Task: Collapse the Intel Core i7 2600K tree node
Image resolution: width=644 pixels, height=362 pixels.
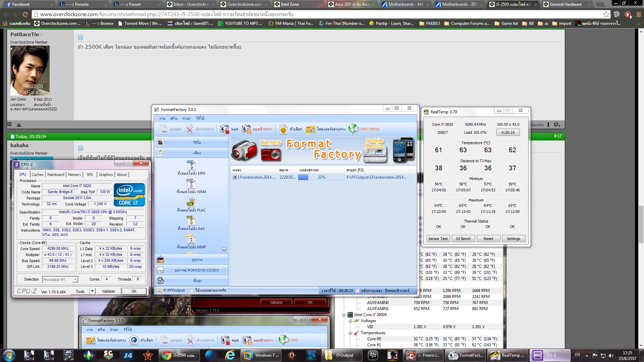Action: coord(344,315)
